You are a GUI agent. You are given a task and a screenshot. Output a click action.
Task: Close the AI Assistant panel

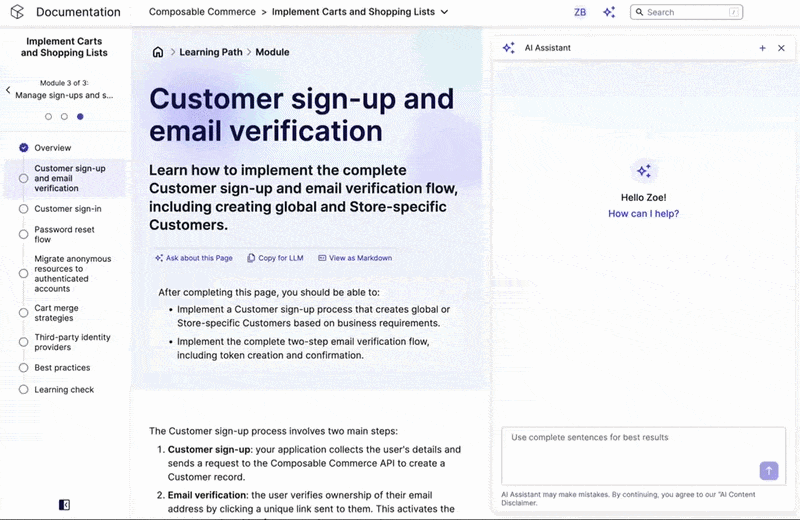tap(781, 48)
